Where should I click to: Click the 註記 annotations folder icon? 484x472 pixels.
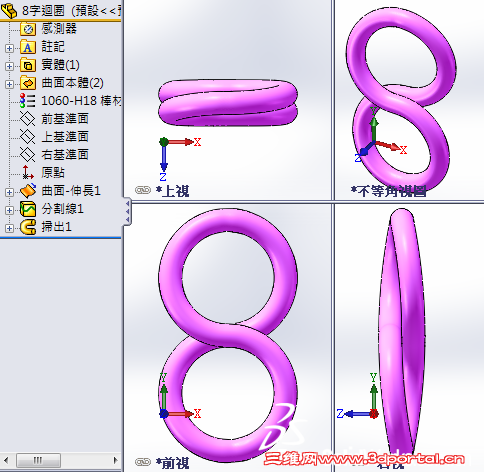28,47
